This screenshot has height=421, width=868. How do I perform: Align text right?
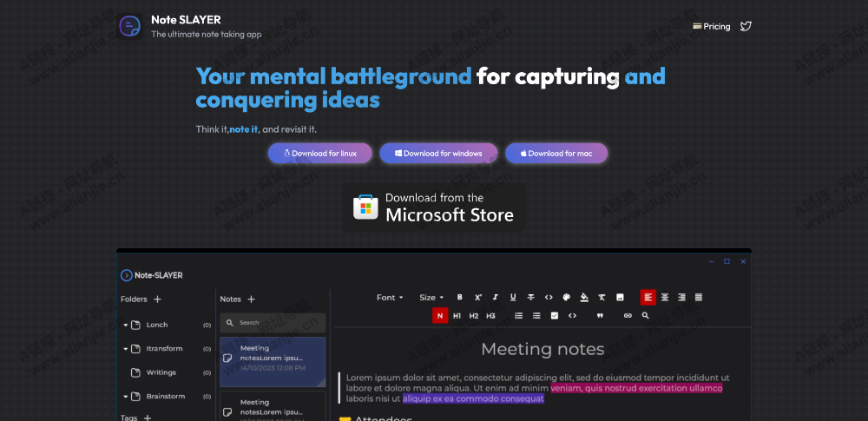682,298
